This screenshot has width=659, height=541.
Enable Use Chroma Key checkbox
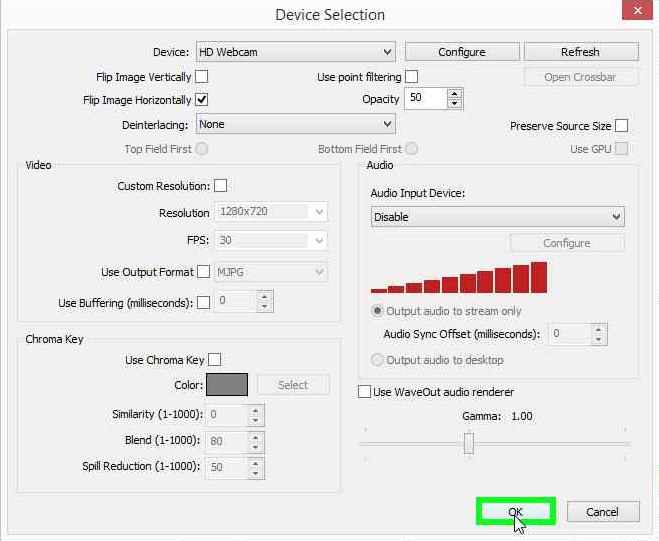coord(215,360)
